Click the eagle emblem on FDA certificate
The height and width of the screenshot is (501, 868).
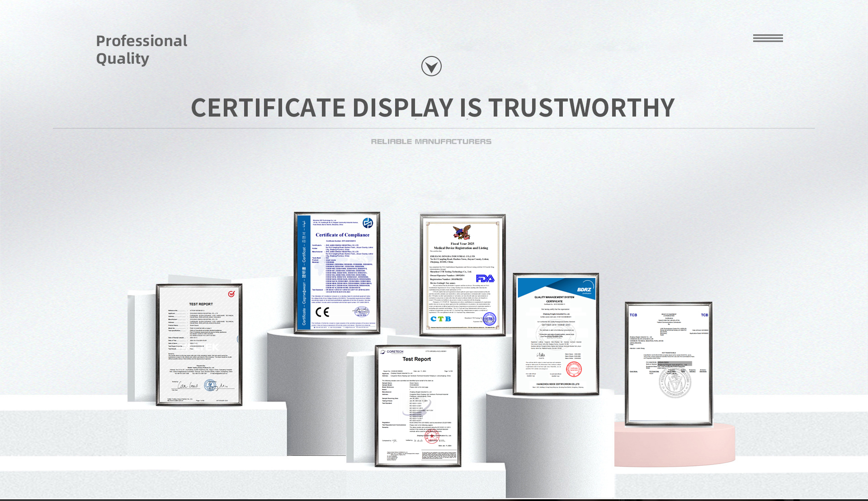pyautogui.click(x=462, y=232)
